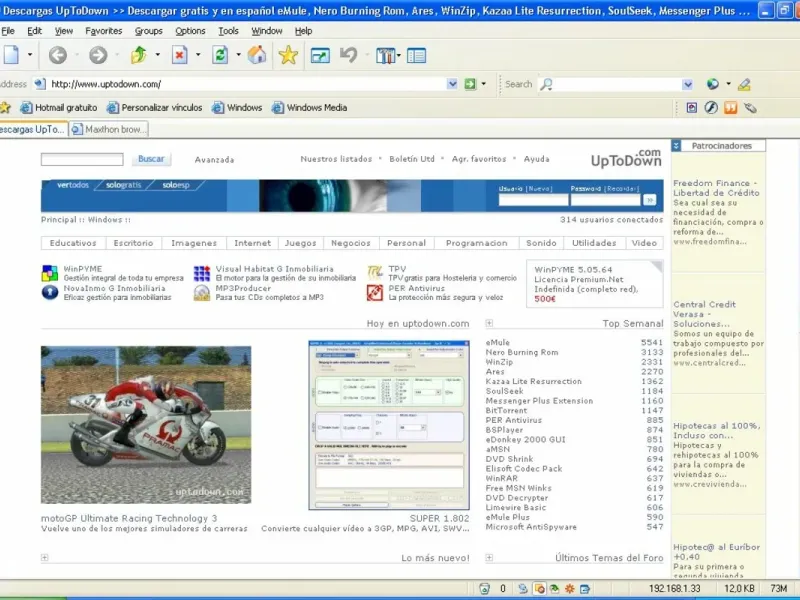The width and height of the screenshot is (800, 600).
Task: Open the Groups menu
Action: click(148, 31)
